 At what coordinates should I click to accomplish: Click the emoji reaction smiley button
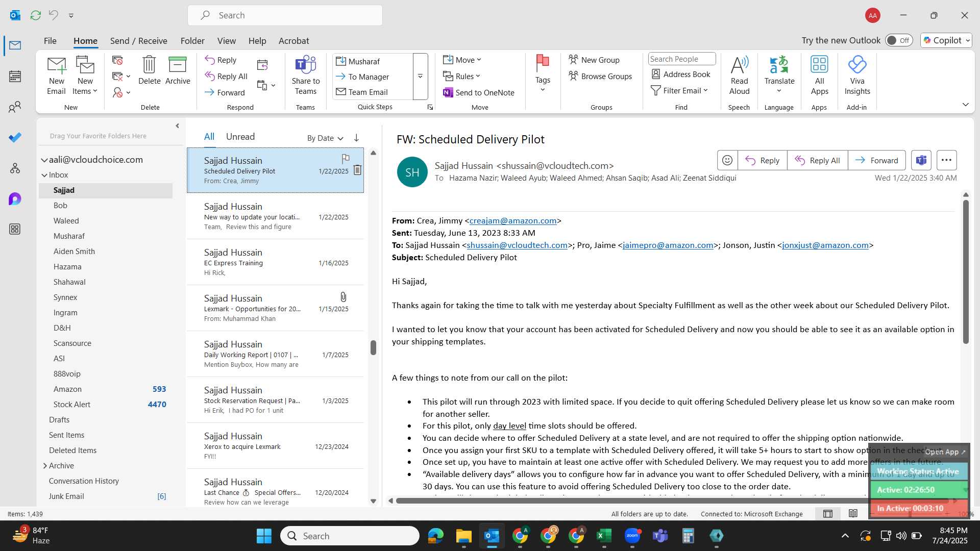[x=727, y=160]
